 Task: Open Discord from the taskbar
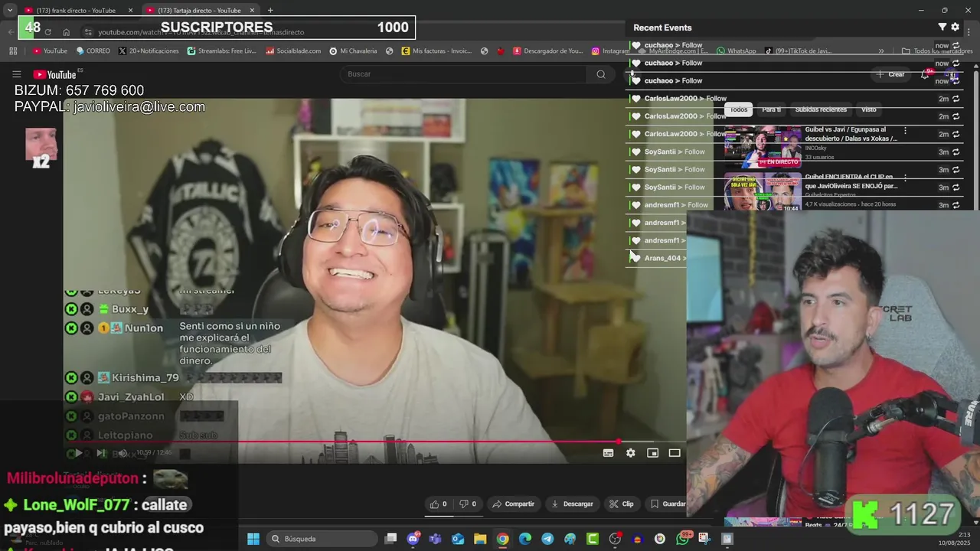click(413, 539)
